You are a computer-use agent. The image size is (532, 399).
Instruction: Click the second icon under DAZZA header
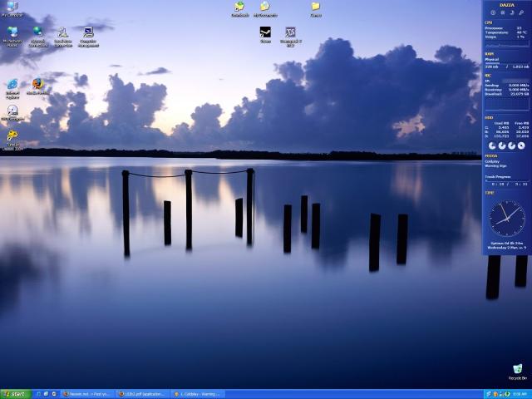pyautogui.click(x=502, y=12)
